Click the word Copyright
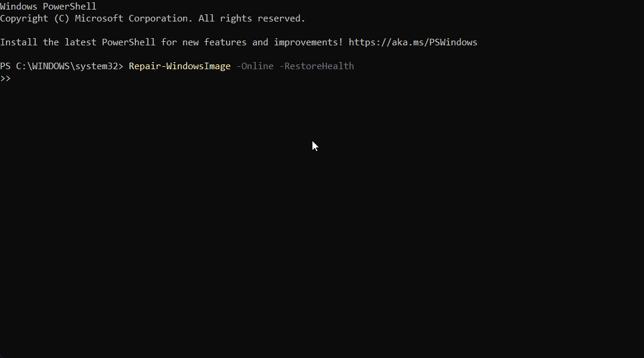 click(24, 18)
